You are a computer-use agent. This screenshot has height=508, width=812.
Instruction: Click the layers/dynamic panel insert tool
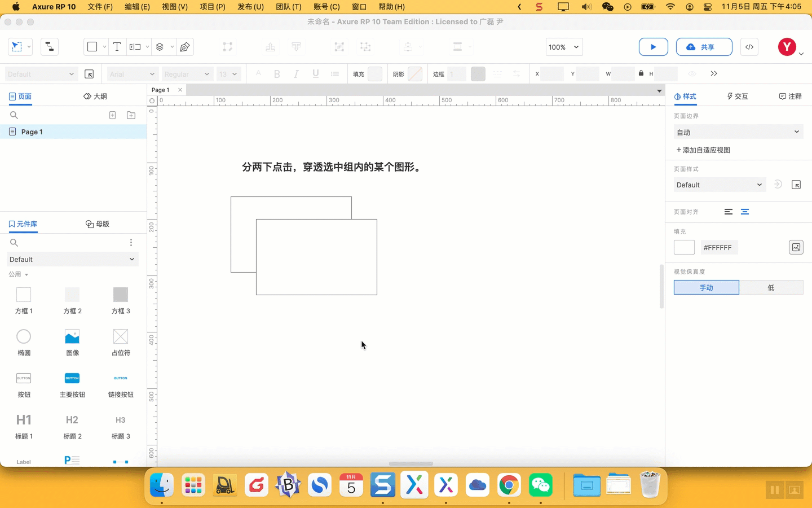pos(160,47)
